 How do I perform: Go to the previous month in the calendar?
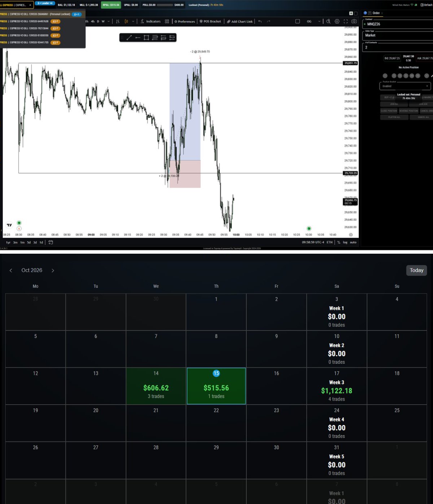[11, 270]
